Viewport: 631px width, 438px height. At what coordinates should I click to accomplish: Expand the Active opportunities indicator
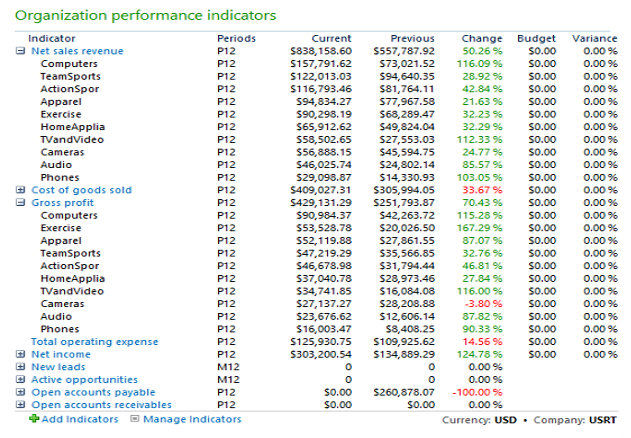[21, 380]
